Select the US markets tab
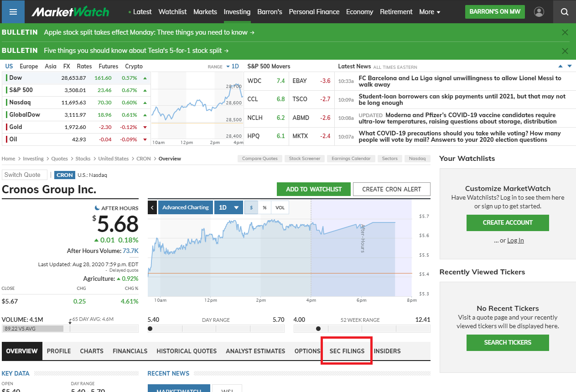The height and width of the screenshot is (392, 576). [x=9, y=67]
